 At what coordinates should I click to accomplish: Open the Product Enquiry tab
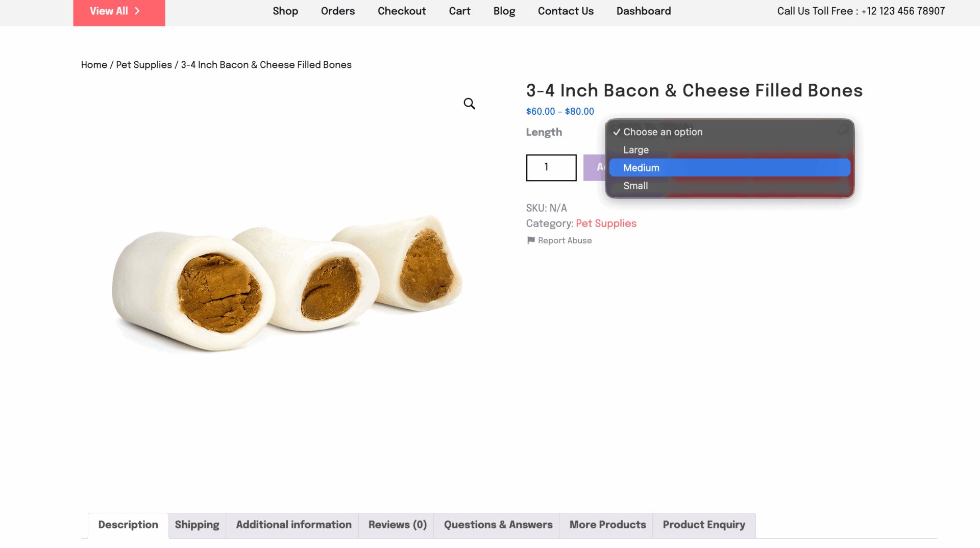coord(704,525)
